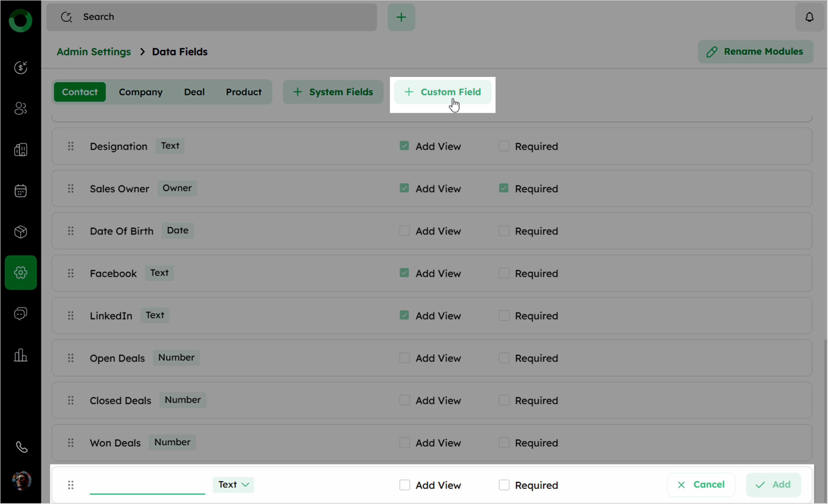The height and width of the screenshot is (504, 828).
Task: Open the reports bar chart icon
Action: click(20, 355)
